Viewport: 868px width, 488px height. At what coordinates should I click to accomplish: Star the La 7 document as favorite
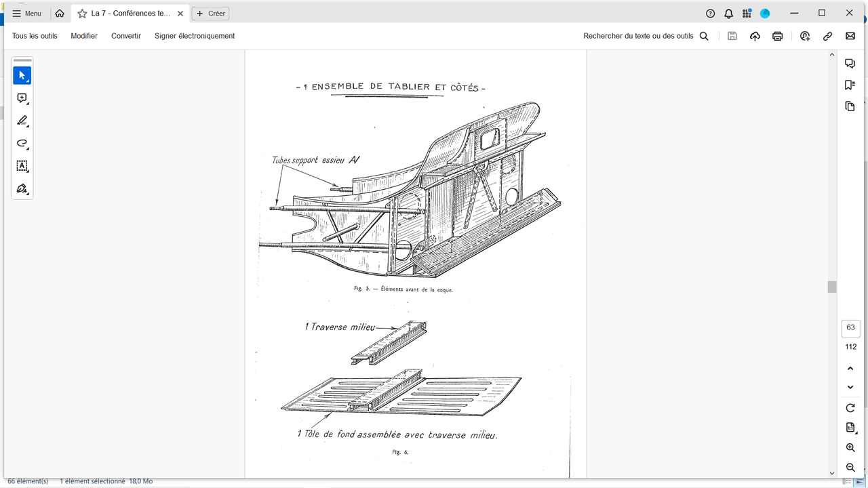[82, 14]
